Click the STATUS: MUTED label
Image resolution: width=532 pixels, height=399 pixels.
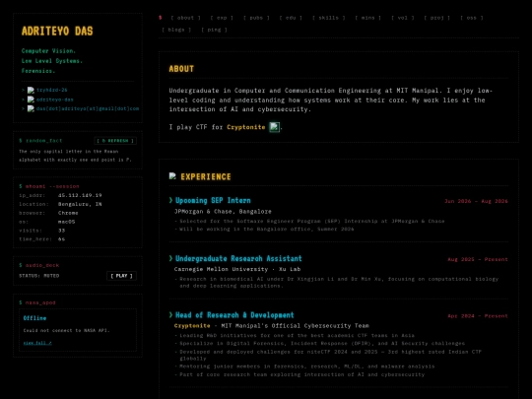(39, 276)
